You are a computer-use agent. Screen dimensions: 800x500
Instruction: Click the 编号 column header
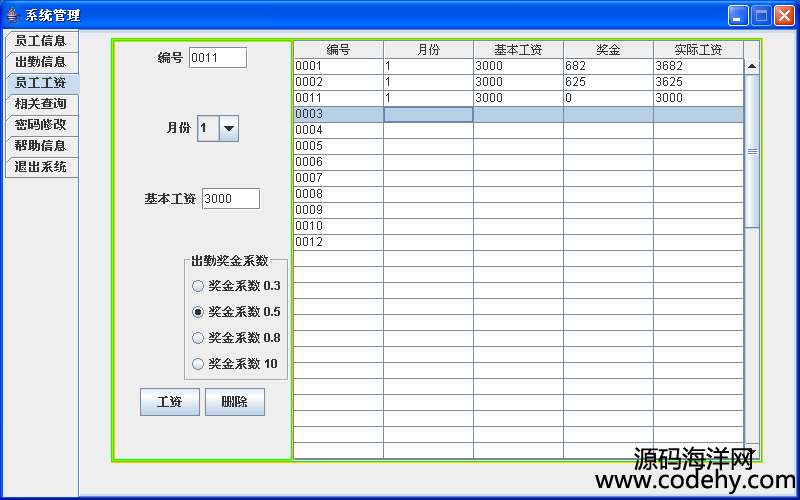[338, 50]
